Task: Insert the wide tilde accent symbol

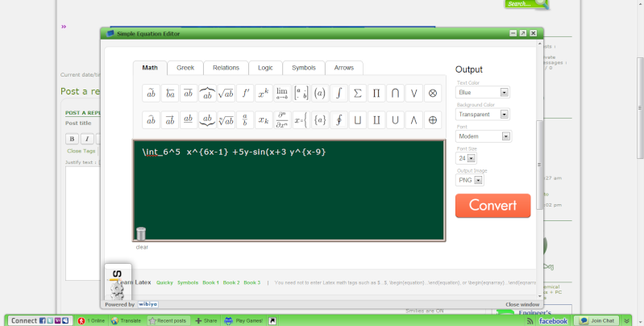Action: (152, 94)
